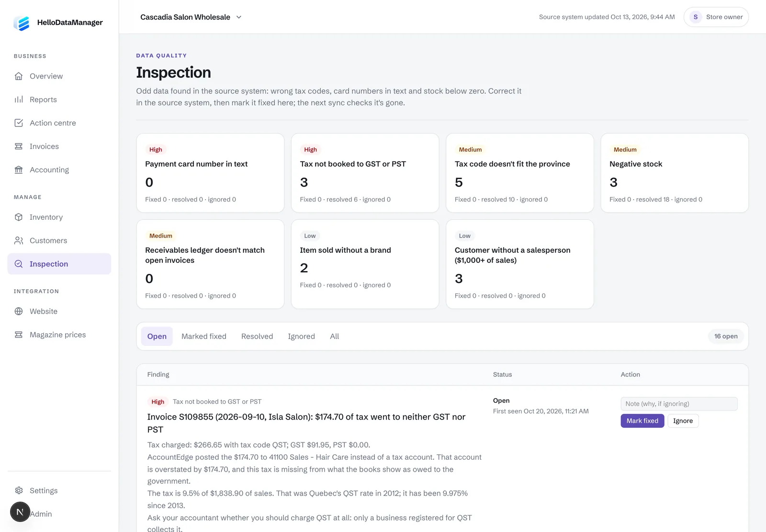Switch to the Open findings tab
This screenshot has width=766, height=532.
[157, 336]
